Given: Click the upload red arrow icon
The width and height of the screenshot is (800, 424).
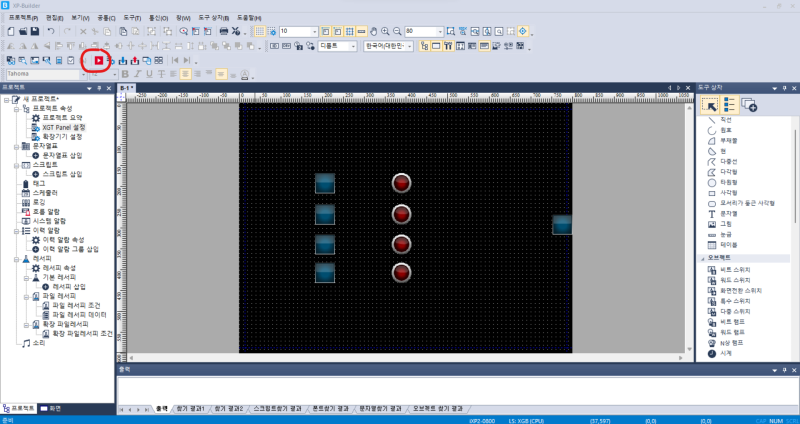Looking at the screenshot, I should 135,61.
